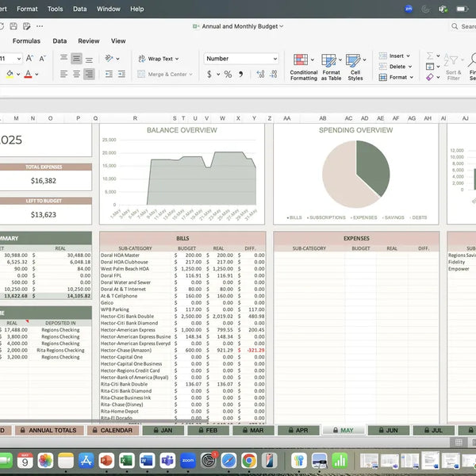Open the Tools menu in the menu bar
476x476 pixels.
[55, 9]
